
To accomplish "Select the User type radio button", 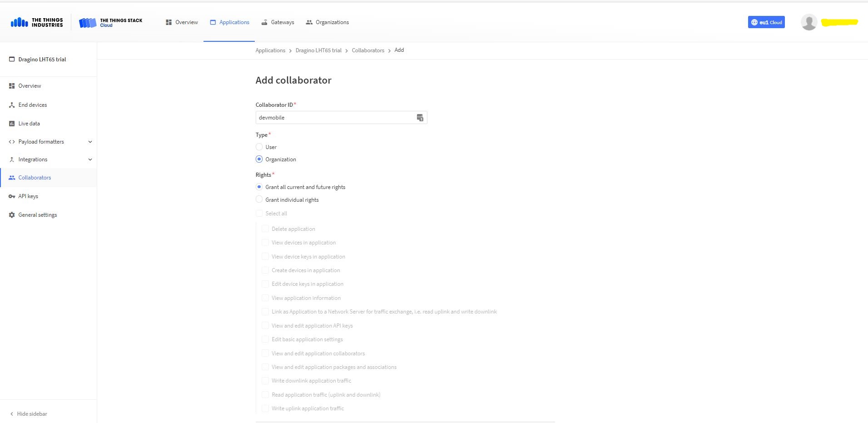I will pyautogui.click(x=259, y=147).
